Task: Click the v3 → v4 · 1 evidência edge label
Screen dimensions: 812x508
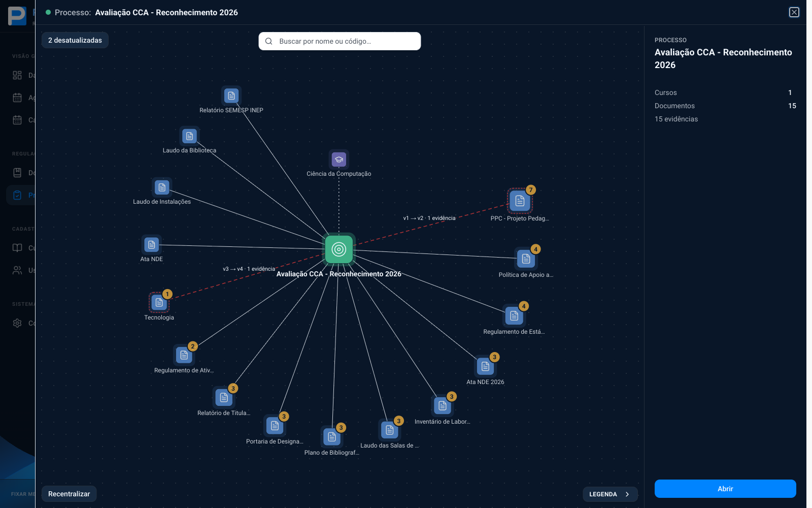Action: [249, 269]
